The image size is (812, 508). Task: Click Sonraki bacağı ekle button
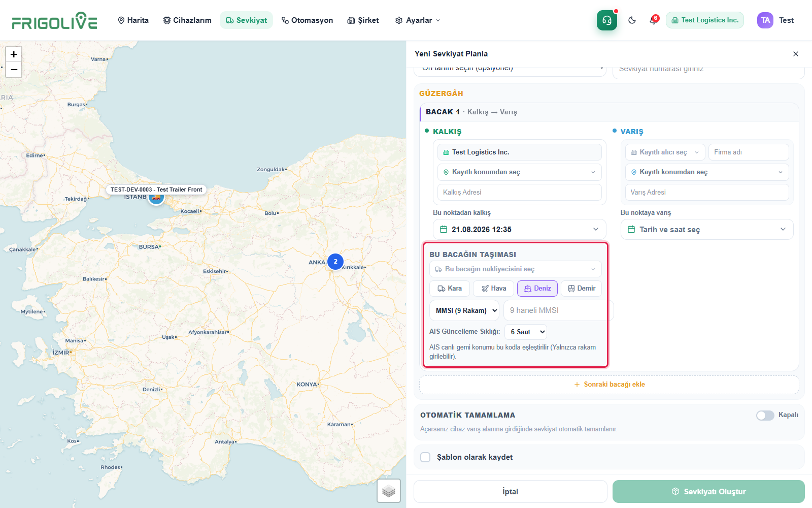coord(609,385)
